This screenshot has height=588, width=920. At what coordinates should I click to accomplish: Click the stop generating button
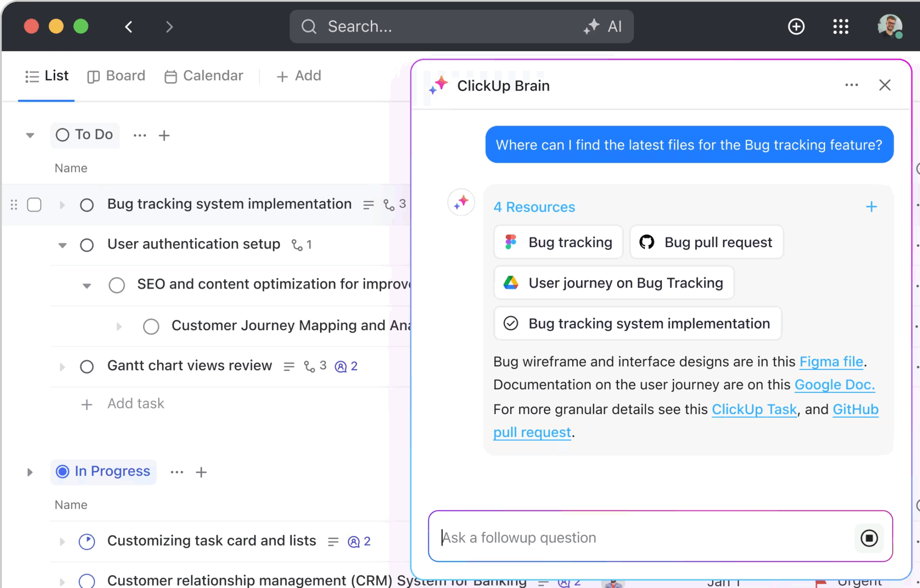pyautogui.click(x=869, y=538)
